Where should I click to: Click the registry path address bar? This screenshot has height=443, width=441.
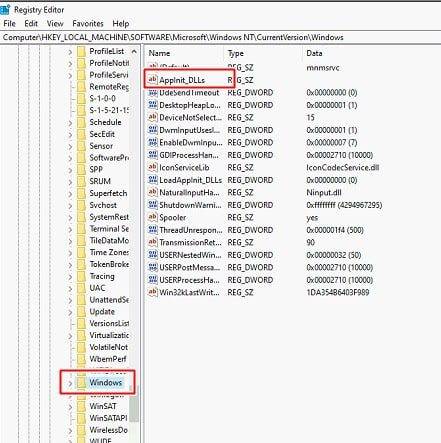pyautogui.click(x=220, y=37)
